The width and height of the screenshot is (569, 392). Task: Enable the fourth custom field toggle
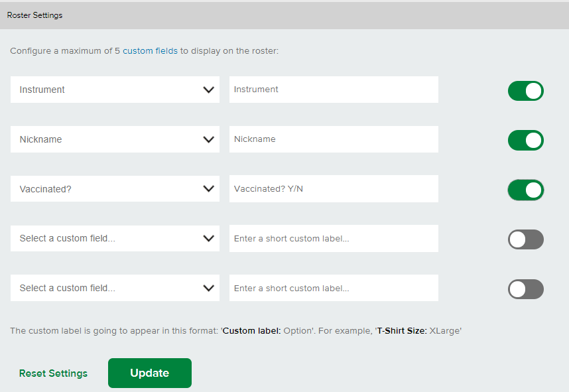pyautogui.click(x=525, y=239)
